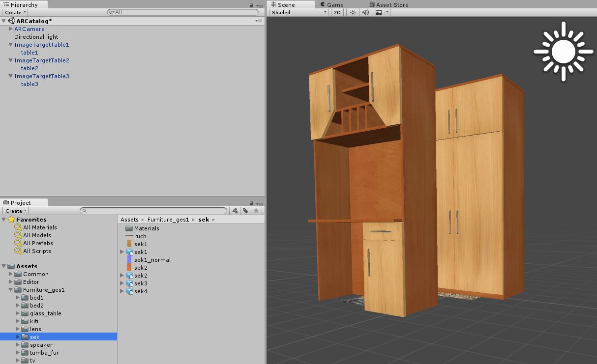
Task: Select the sek3 model prefab icon
Action: pos(130,283)
